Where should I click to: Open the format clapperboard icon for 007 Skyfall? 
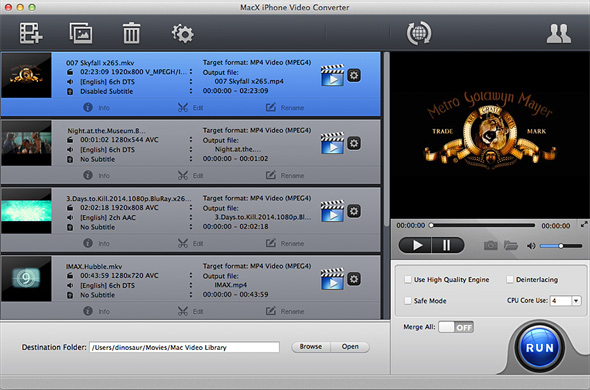(x=332, y=75)
